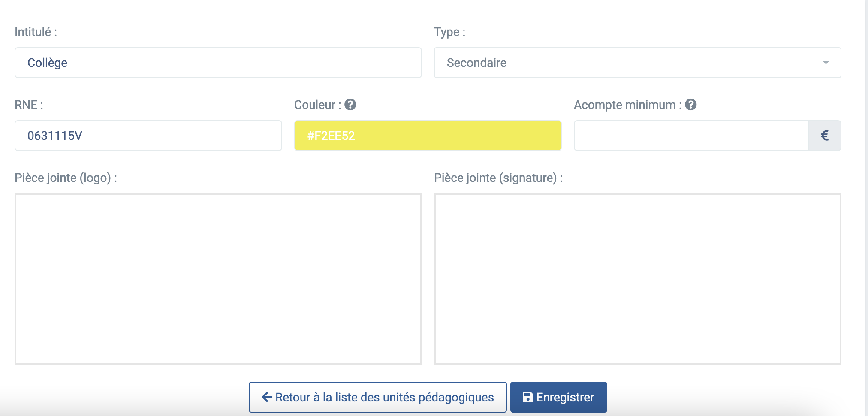Click the signature attachment upload area
This screenshot has width=868, height=416.
point(638,279)
